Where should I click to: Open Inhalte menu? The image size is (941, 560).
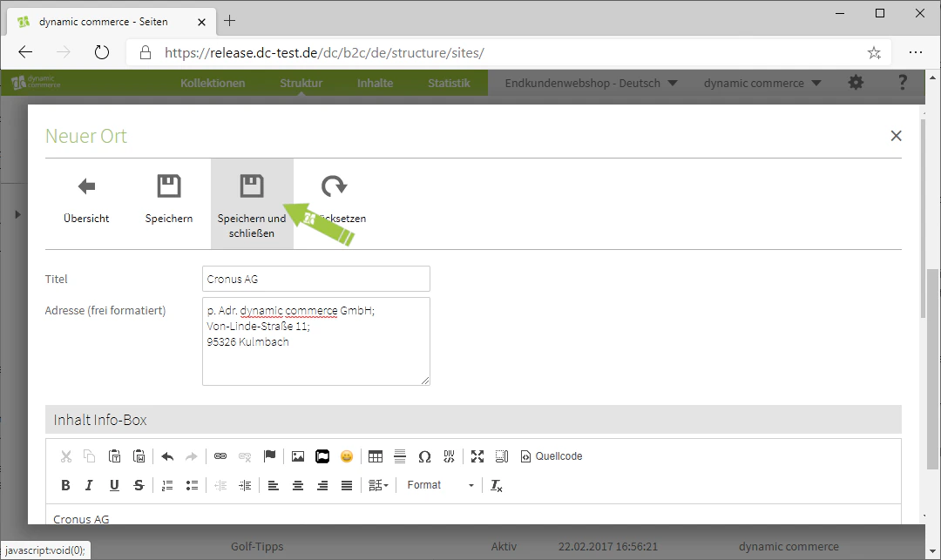[375, 84]
